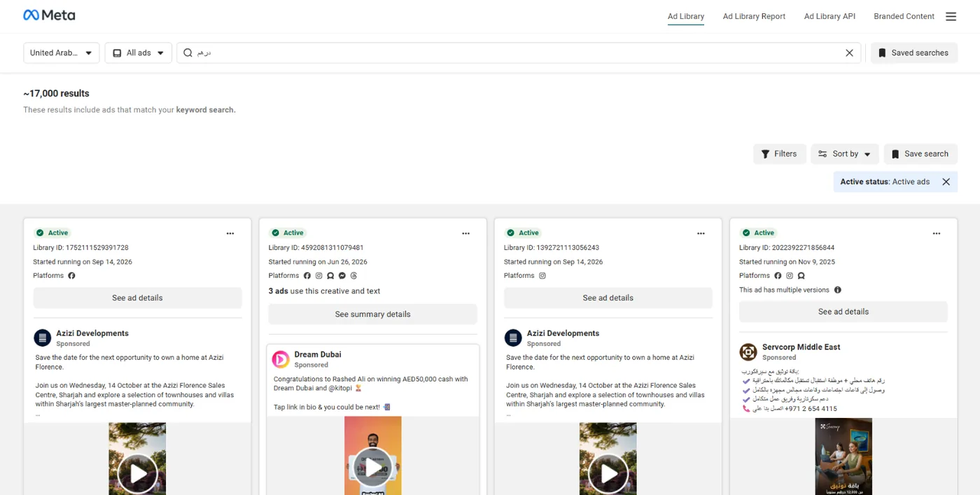980x495 pixels.
Task: See ad details for the Servcorp ad
Action: (843, 312)
